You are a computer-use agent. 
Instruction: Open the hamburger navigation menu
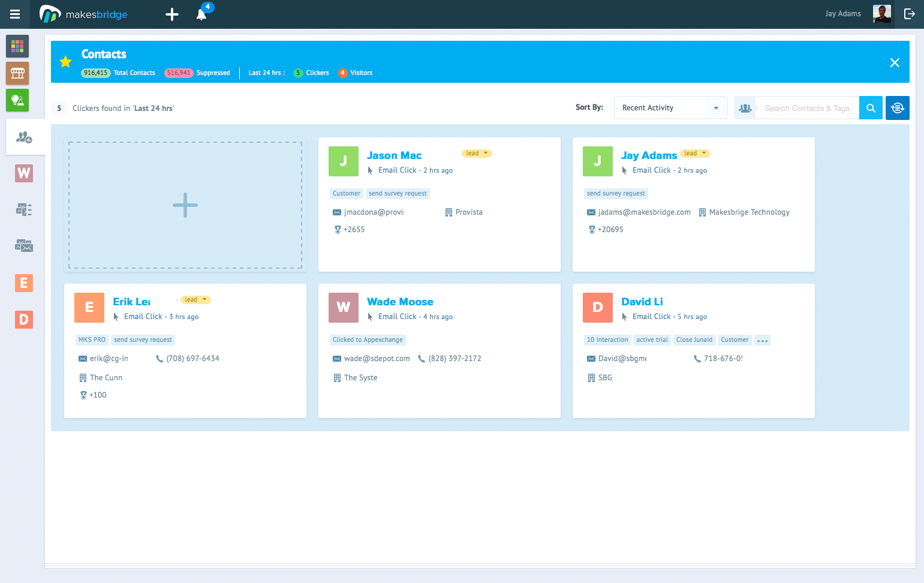pos(15,14)
